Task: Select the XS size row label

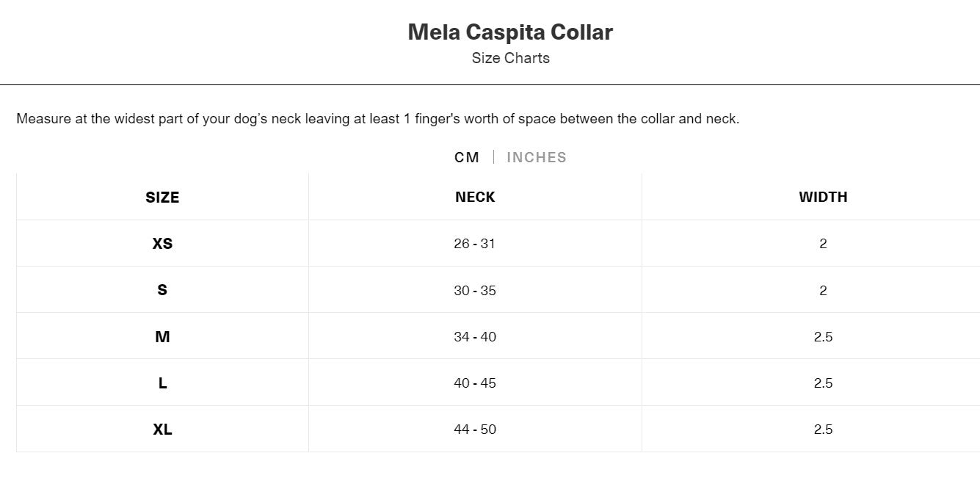Action: pyautogui.click(x=161, y=243)
